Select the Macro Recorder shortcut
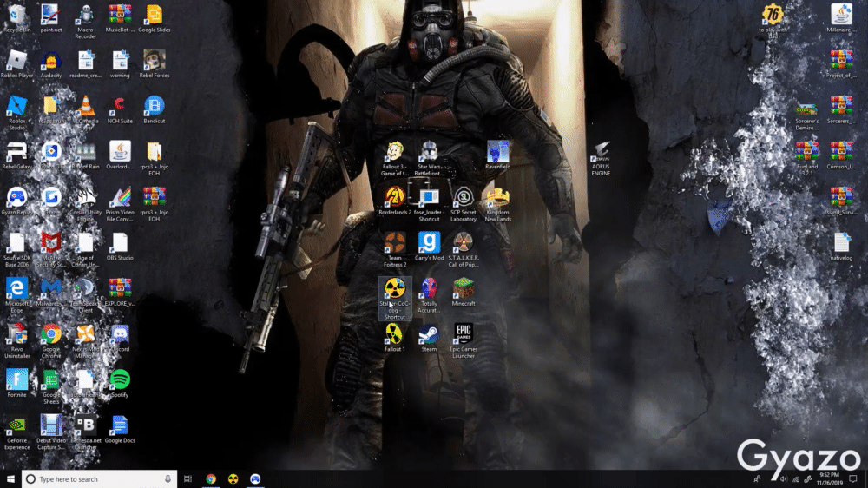868x488 pixels. 85,22
